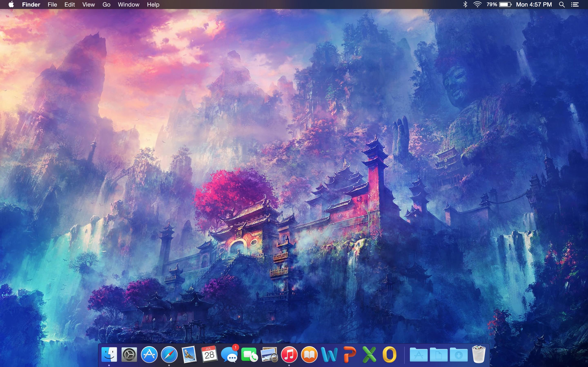Launch Safari from the Dock
The image size is (588, 367).
click(x=169, y=354)
